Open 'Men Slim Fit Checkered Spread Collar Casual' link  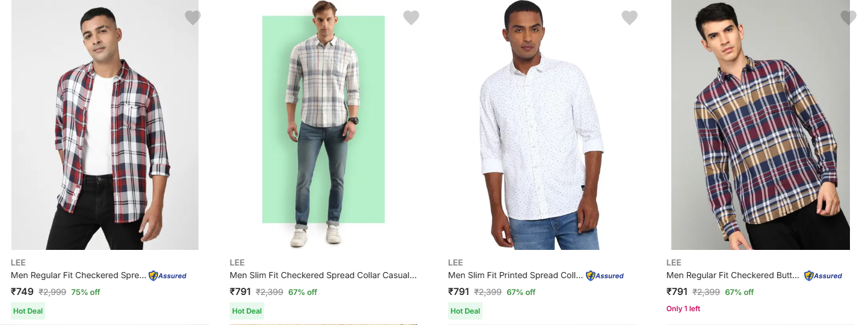323,276
